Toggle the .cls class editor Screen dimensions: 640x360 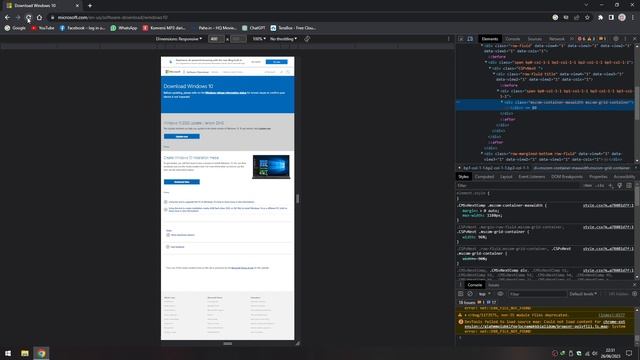[x=600, y=186]
